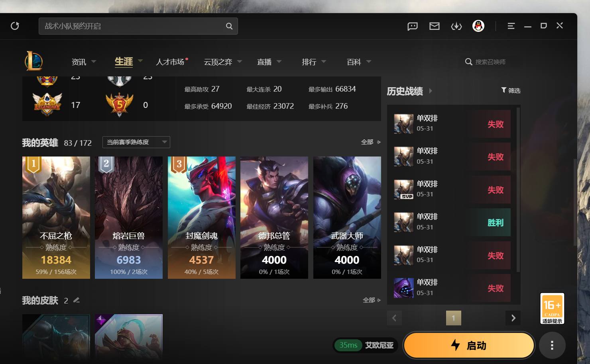The height and width of the screenshot is (364, 590).
Task: Click 全部 link beside 我的英雄
Action: coord(371,142)
